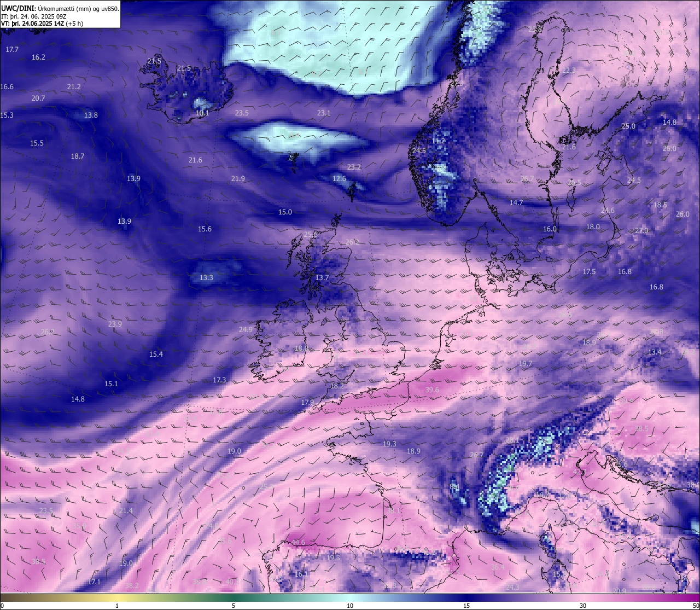This screenshot has width=700, height=610.
Task: Select the 16.2 value on the map
Action: click(x=38, y=57)
